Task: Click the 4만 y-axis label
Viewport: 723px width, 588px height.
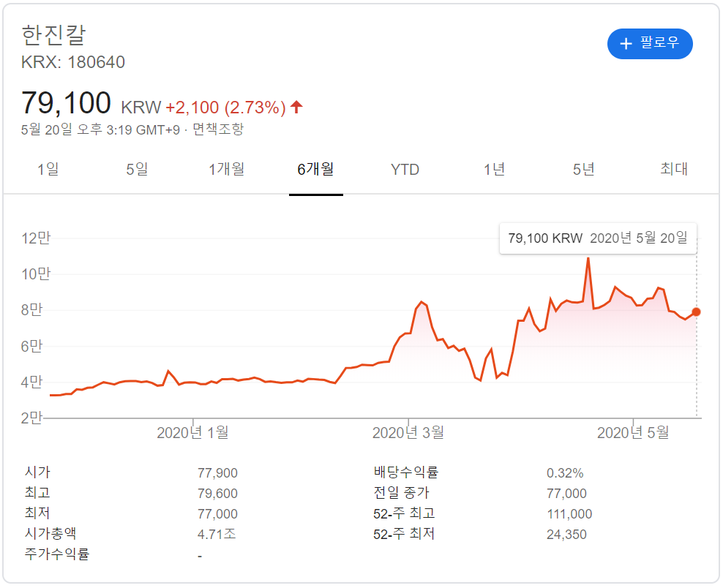Action: point(31,382)
